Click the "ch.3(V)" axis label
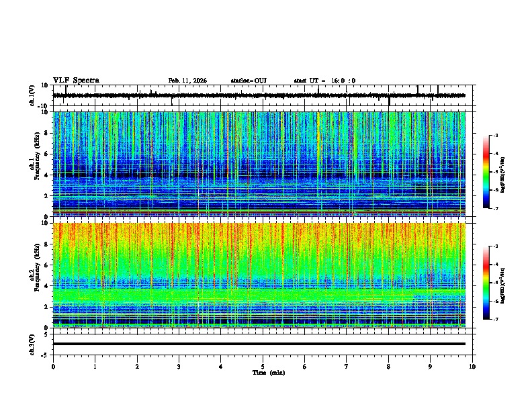This screenshot has width=532, height=411. tap(32, 345)
